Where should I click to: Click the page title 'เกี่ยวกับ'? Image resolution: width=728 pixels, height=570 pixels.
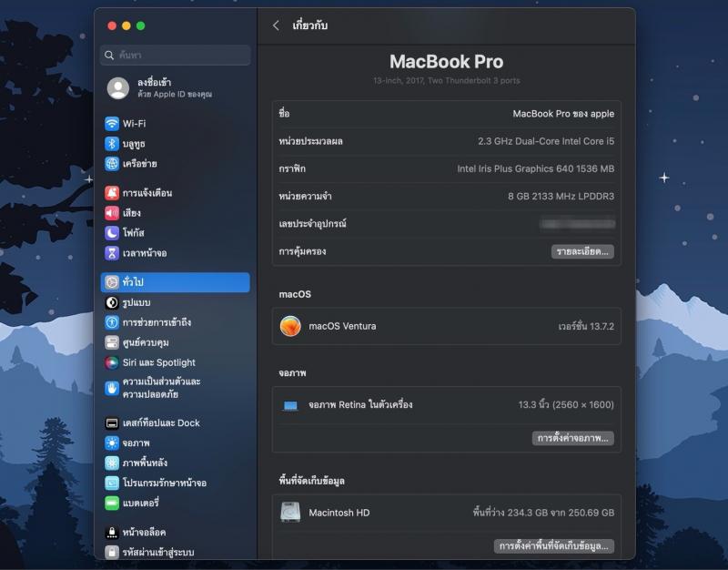309,25
